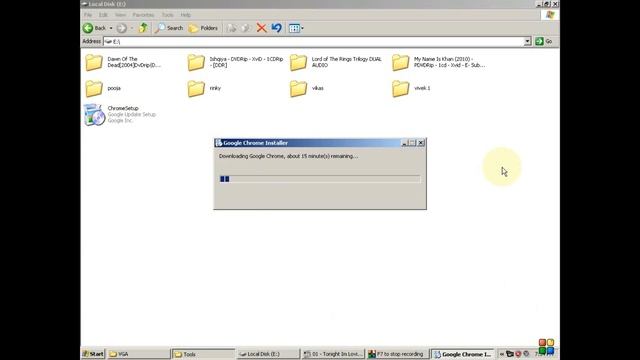Switch to '01 - Tonight In Love' taskbar item
Image resolution: width=640 pixels, height=360 pixels.
pyautogui.click(x=333, y=354)
